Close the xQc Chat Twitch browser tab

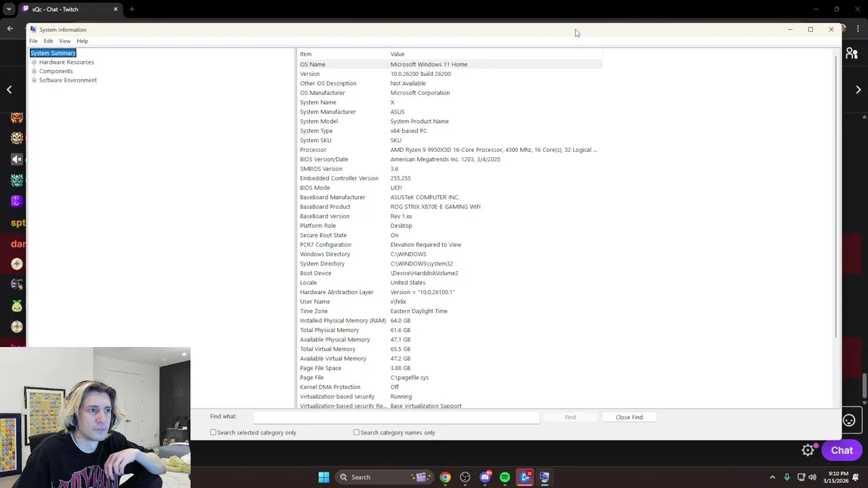[115, 9]
